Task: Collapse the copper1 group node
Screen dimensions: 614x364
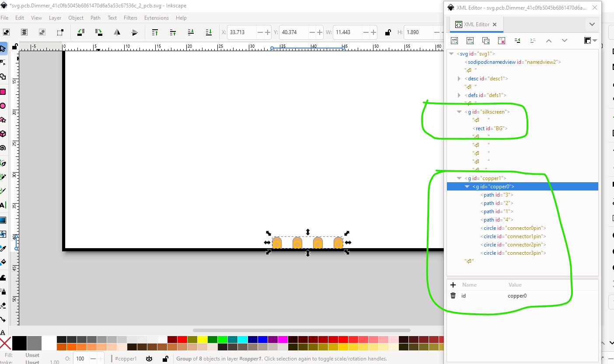Action: click(459, 178)
